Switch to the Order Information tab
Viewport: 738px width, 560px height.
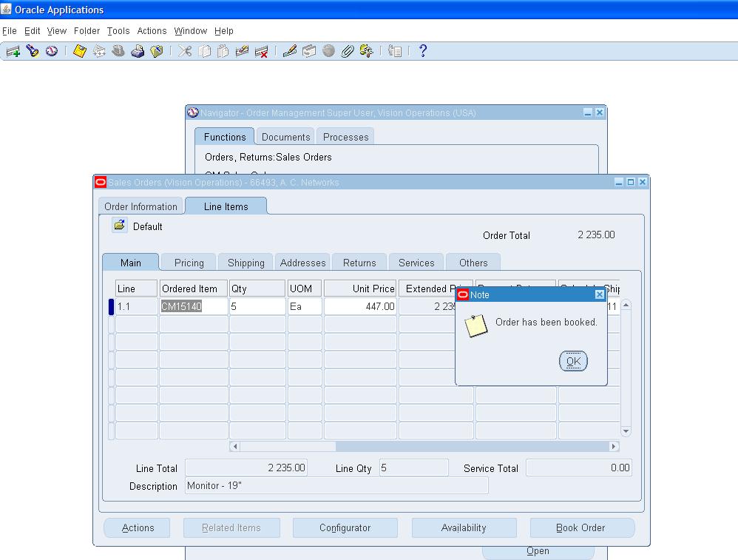pos(141,206)
